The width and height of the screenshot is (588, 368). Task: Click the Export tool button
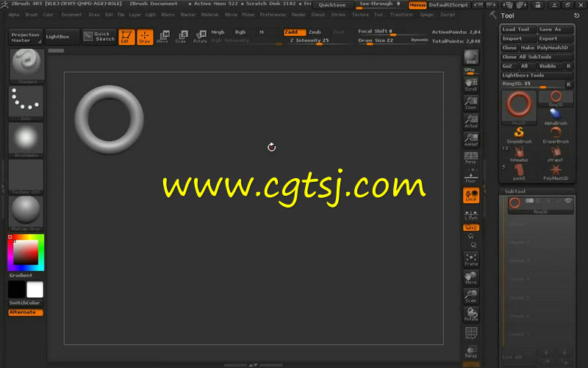pos(556,39)
